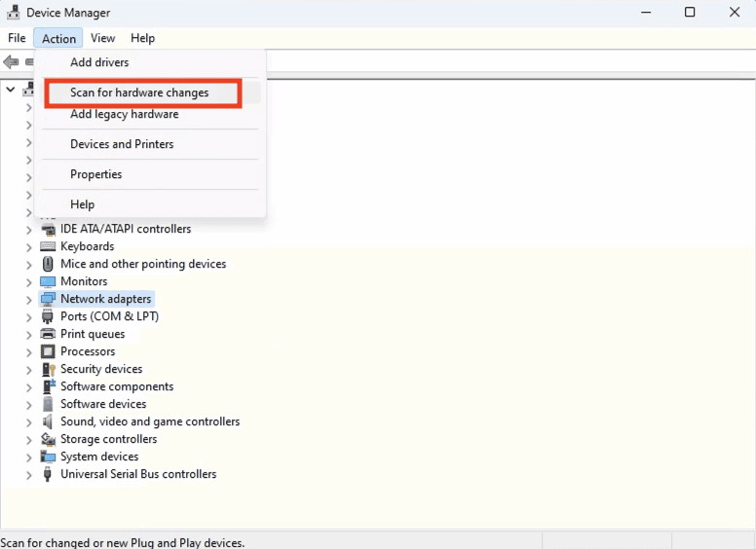Select Scan for hardware changes
The height and width of the screenshot is (549, 756).
pyautogui.click(x=139, y=92)
